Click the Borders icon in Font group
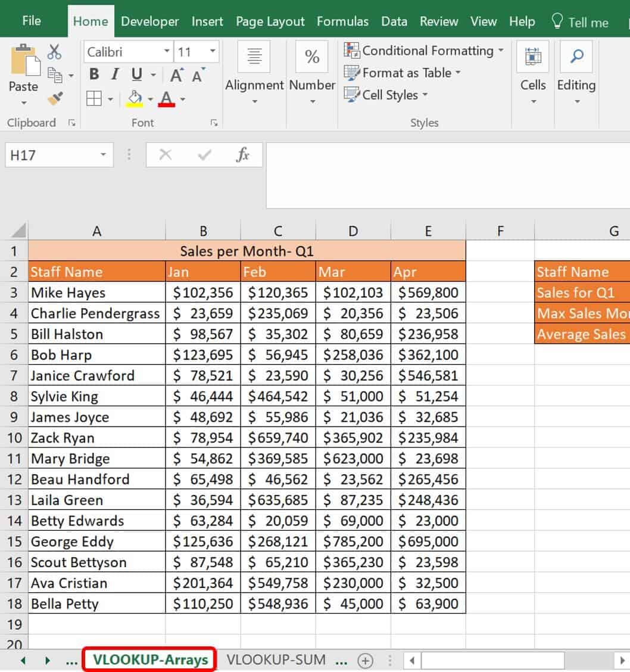The width and height of the screenshot is (630, 672). coord(94,98)
